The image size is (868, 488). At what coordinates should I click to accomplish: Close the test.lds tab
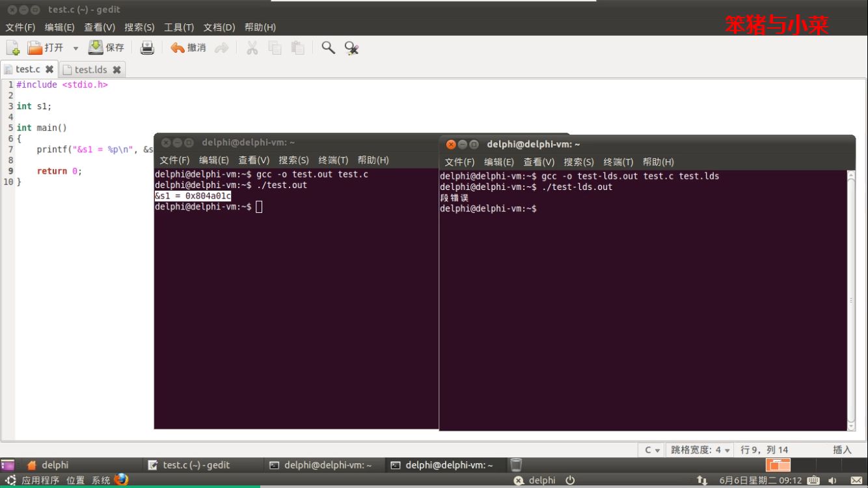click(x=116, y=70)
